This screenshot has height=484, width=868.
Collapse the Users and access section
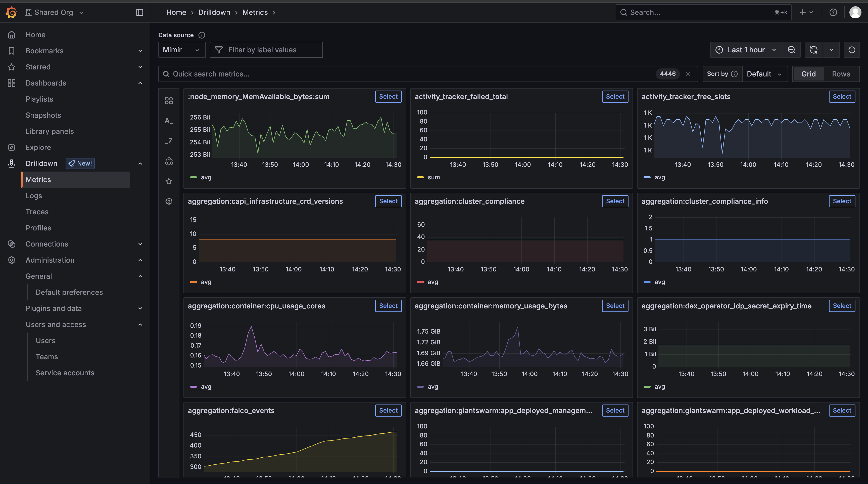140,325
